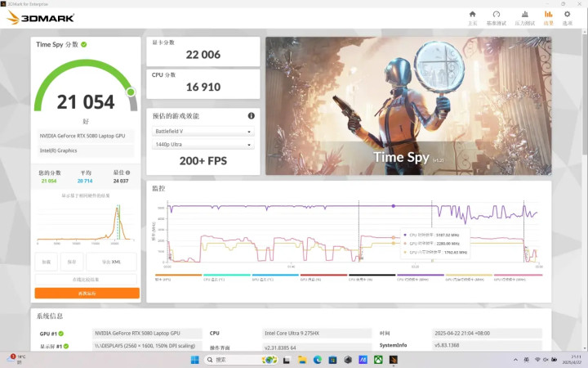The height and width of the screenshot is (368, 588).
Task: Click the average score 20 714
Action: coord(85,181)
